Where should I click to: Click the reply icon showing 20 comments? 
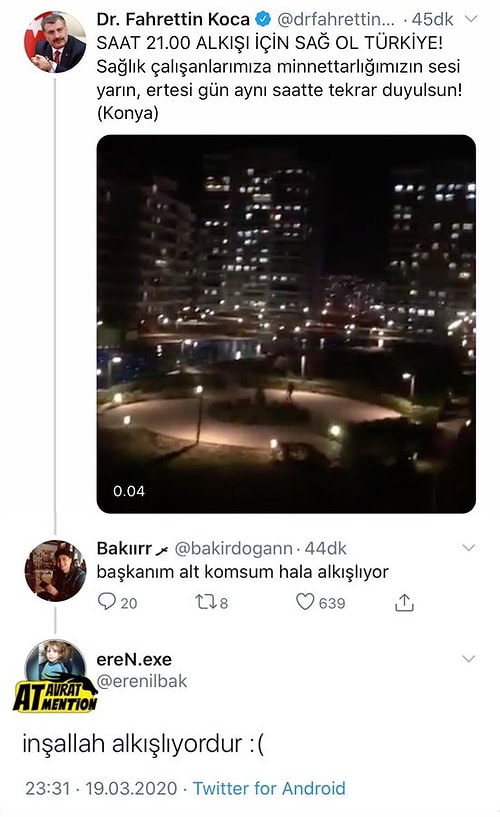(x=107, y=602)
